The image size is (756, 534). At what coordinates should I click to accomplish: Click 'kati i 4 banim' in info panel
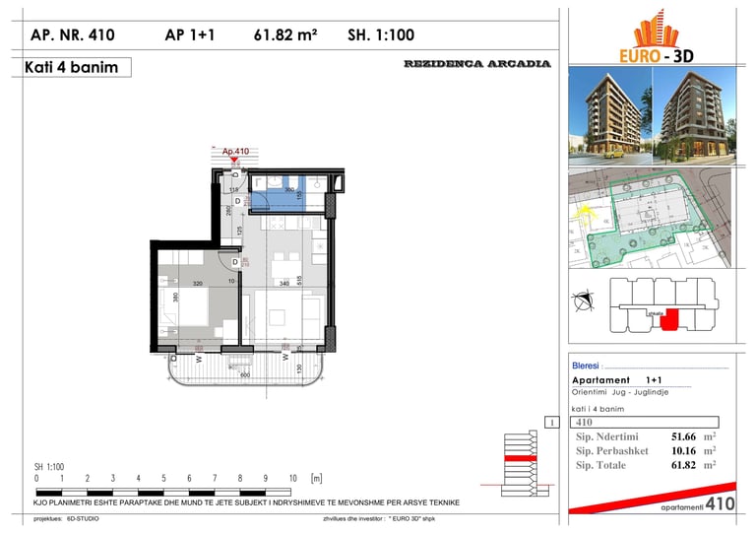(598, 409)
